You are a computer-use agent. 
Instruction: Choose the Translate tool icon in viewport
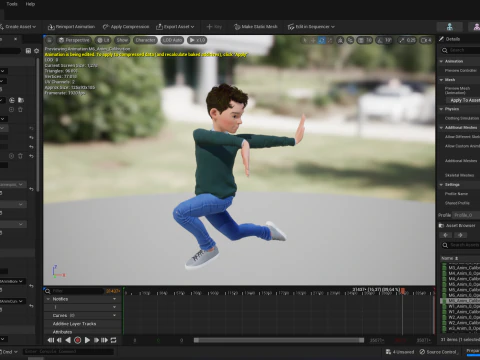313,40
